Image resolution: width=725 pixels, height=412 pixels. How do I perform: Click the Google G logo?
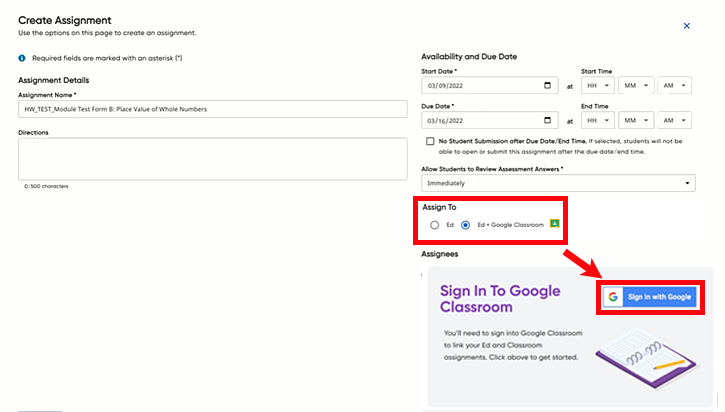point(613,297)
